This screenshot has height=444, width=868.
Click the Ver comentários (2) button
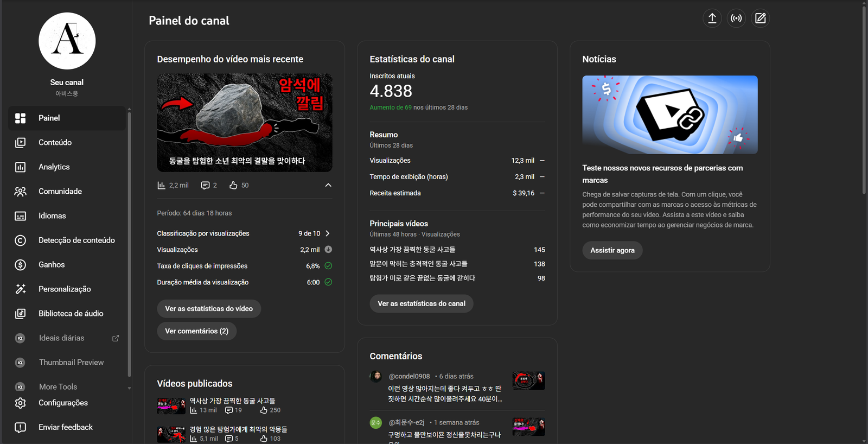(197, 331)
